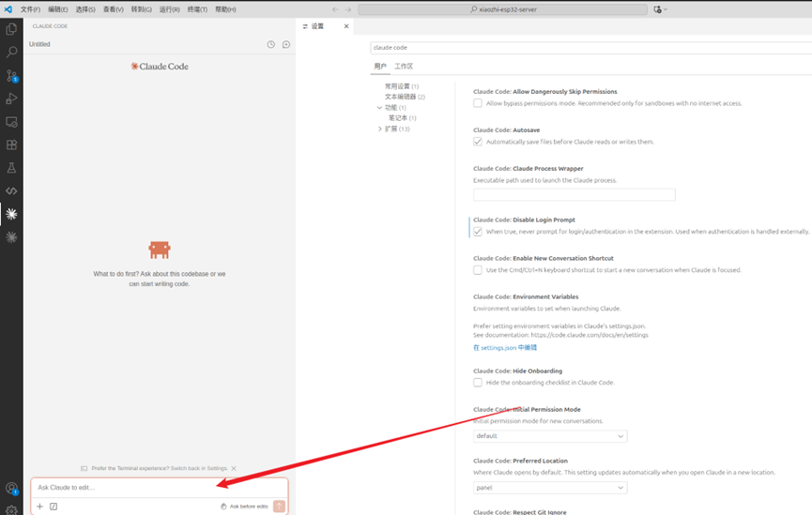Click 在 settings.json 中编辑 link
The width and height of the screenshot is (812, 515).
(x=505, y=348)
